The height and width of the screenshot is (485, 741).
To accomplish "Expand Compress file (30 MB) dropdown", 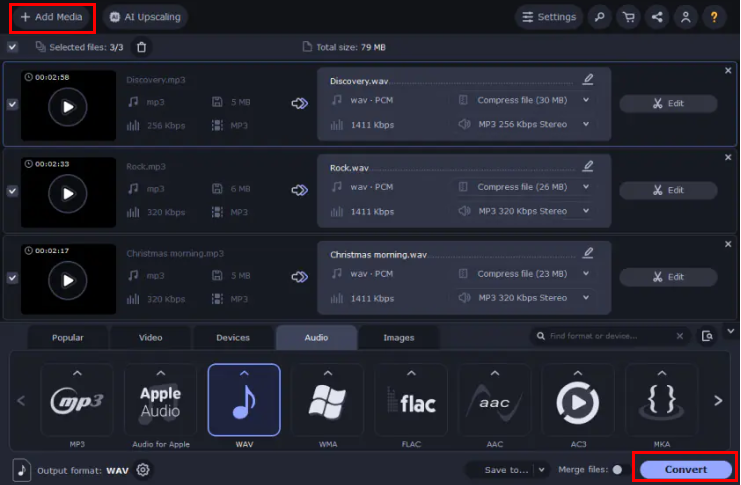I will pos(586,100).
